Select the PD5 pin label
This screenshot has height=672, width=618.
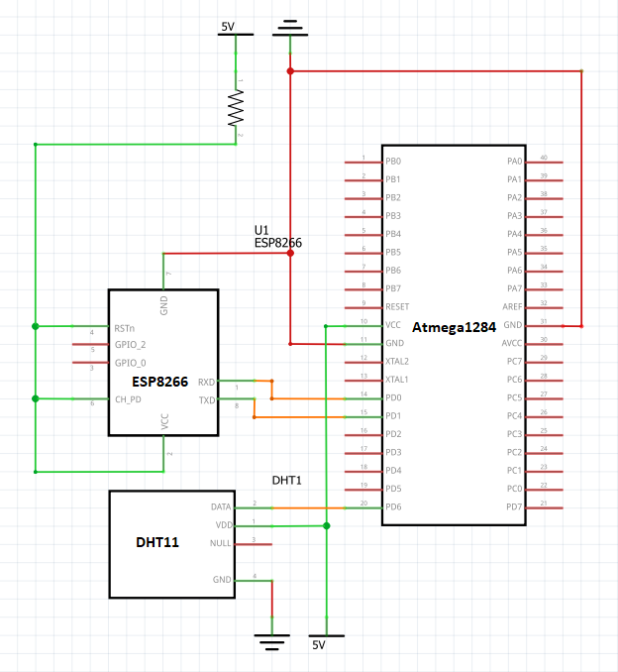(x=393, y=489)
